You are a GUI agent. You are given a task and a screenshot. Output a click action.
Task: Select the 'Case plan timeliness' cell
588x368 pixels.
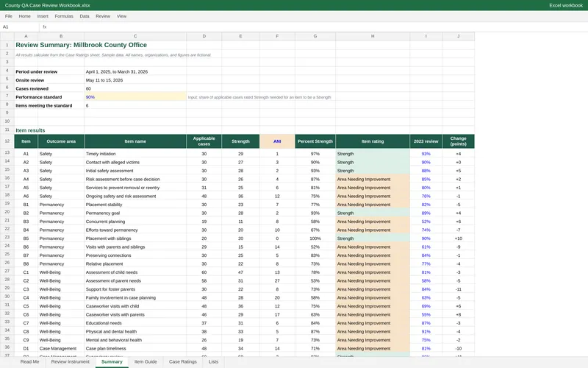[x=135, y=348]
